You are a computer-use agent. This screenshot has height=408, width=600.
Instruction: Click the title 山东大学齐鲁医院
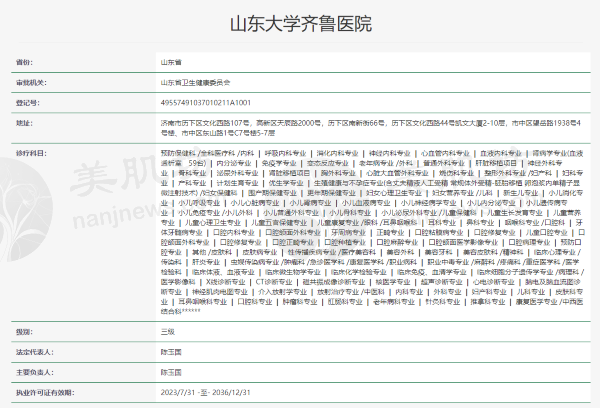point(301,24)
